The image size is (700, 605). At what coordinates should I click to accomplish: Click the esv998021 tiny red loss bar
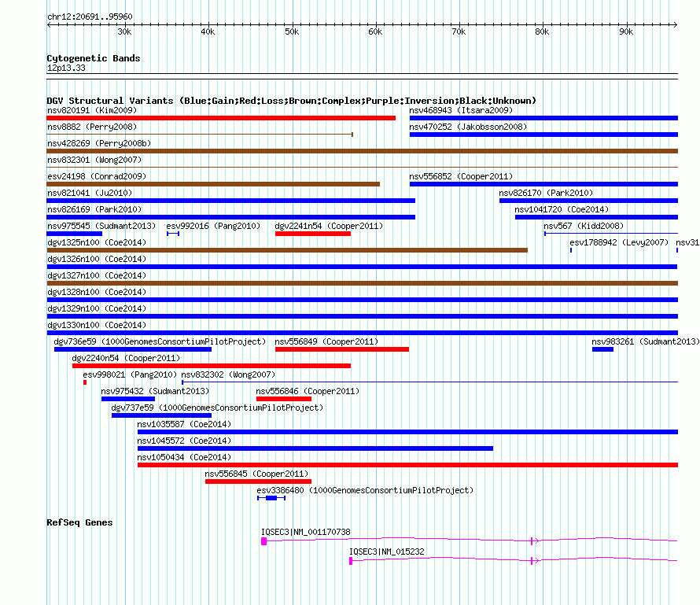85,382
